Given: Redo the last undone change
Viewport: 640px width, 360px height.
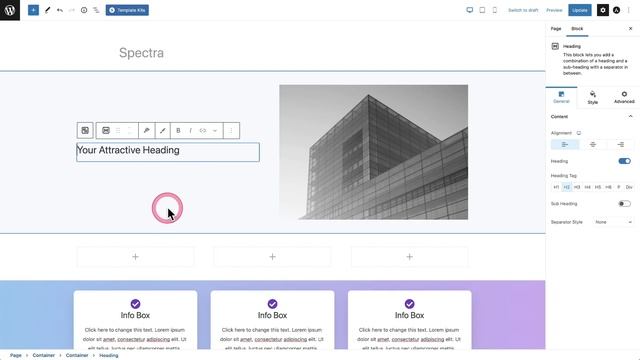Looking at the screenshot, I should (72, 10).
